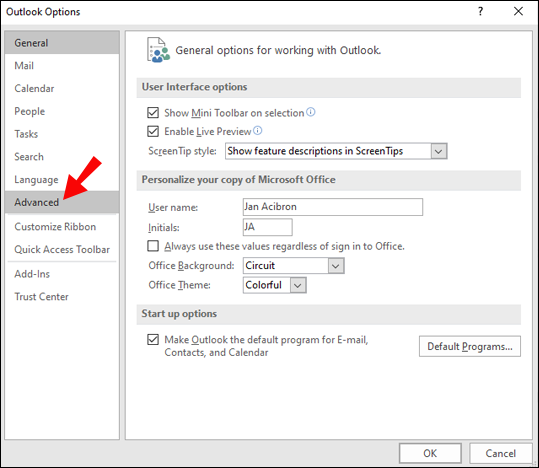This screenshot has width=539, height=468.
Task: Click the Mini Toolbar info icon
Action: (x=311, y=112)
